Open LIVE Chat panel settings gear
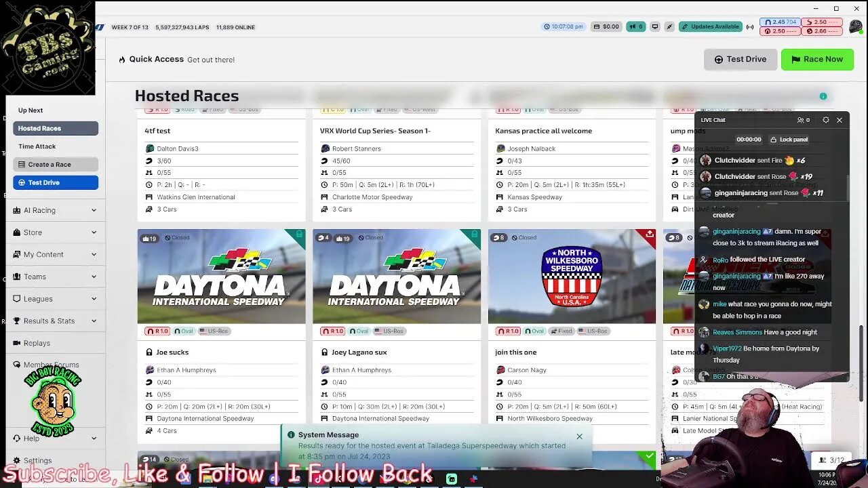868x488 pixels. click(x=825, y=120)
